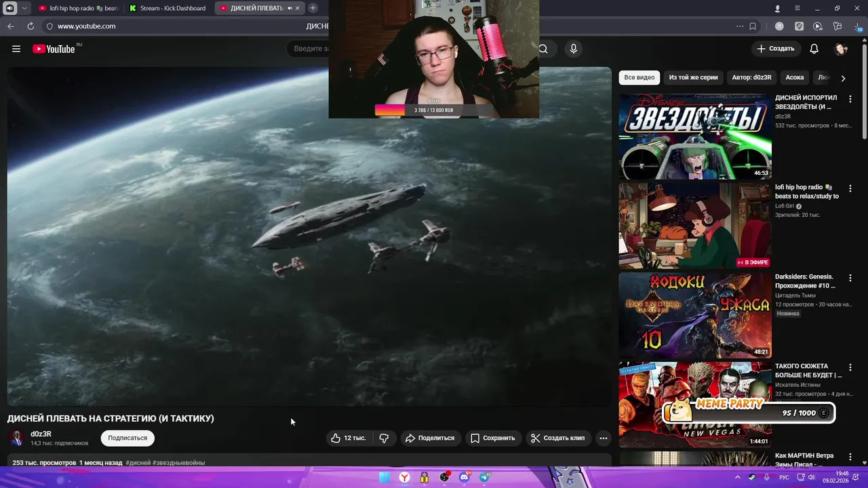868x488 pixels.
Task: Select the Из той же серии chip
Action: coord(693,77)
